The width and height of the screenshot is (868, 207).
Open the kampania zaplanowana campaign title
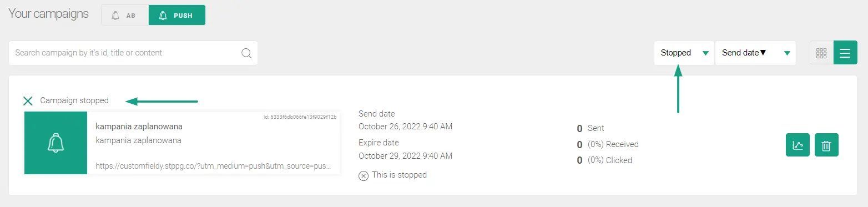pos(139,127)
